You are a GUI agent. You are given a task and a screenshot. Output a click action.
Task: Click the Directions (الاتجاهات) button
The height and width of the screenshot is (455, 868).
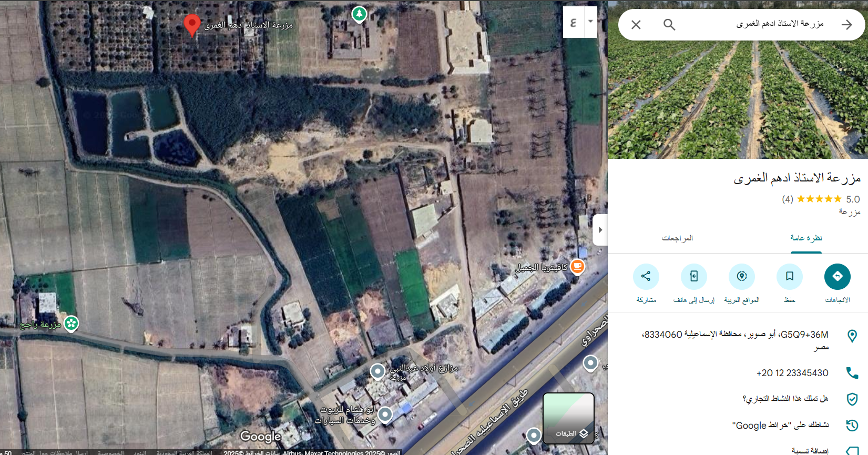coord(837,277)
